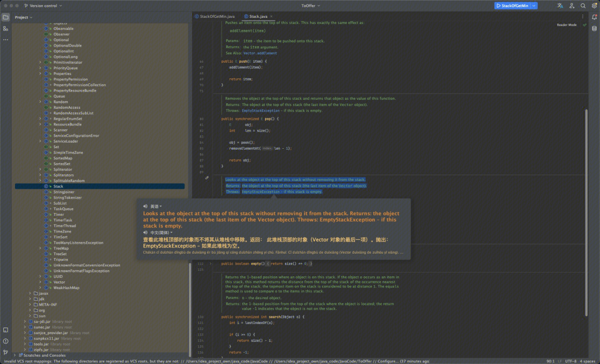Screen dimensions: 600x364
Task: Select the Scanner class in tree
Action: 61,130
